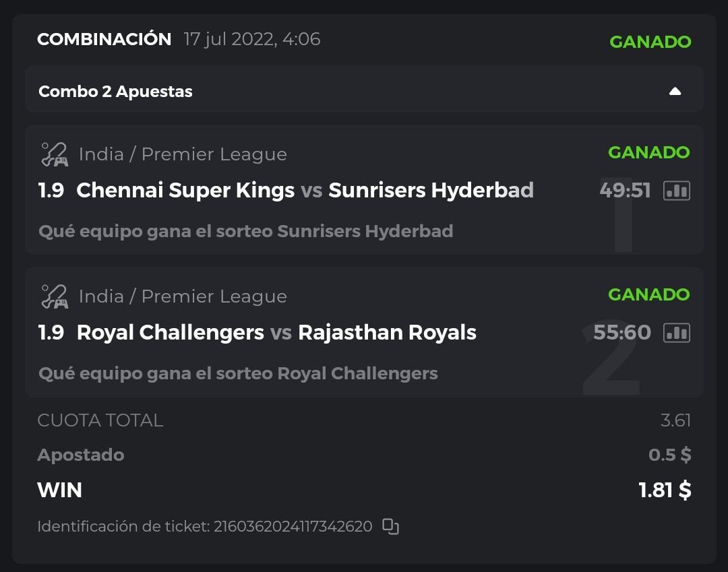Select Royal Challengers team name in match title
This screenshot has width=728, height=572.
click(171, 333)
